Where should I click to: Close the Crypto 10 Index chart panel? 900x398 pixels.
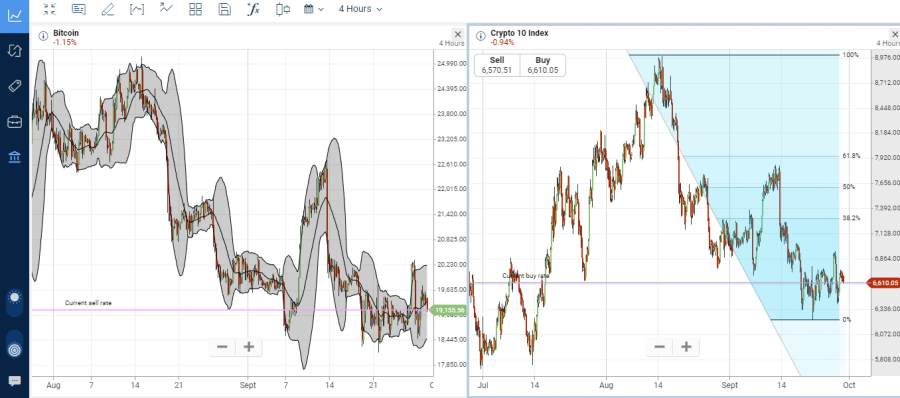coord(894,34)
